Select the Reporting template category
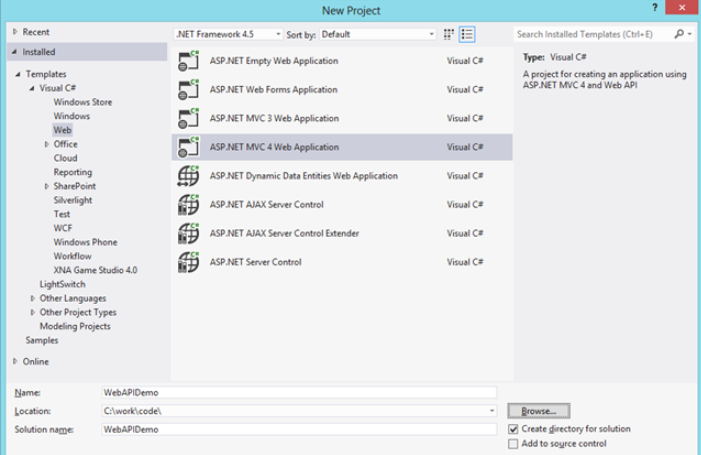This screenshot has width=701, height=455. pyautogui.click(x=72, y=172)
